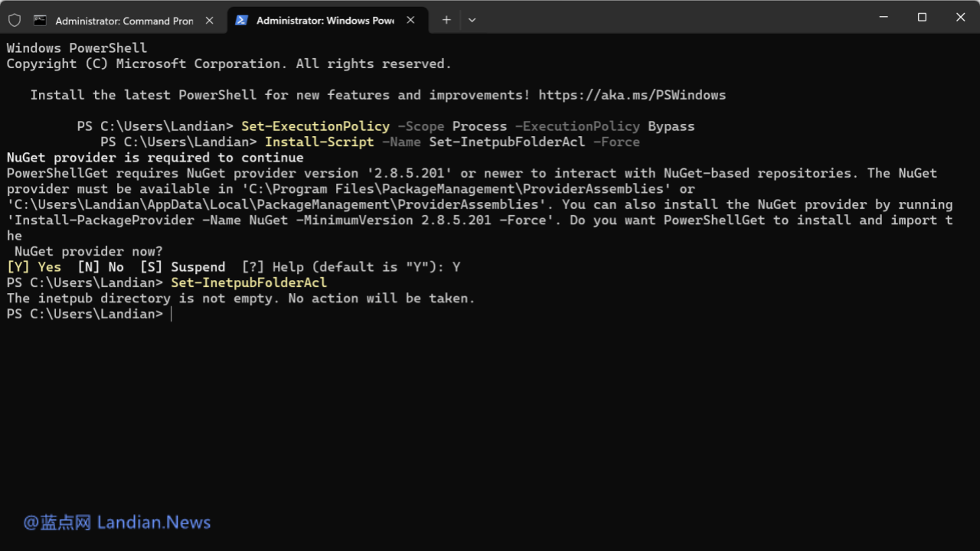Click the Command Prompt tab icon
This screenshot has height=551, width=980.
tap(40, 21)
